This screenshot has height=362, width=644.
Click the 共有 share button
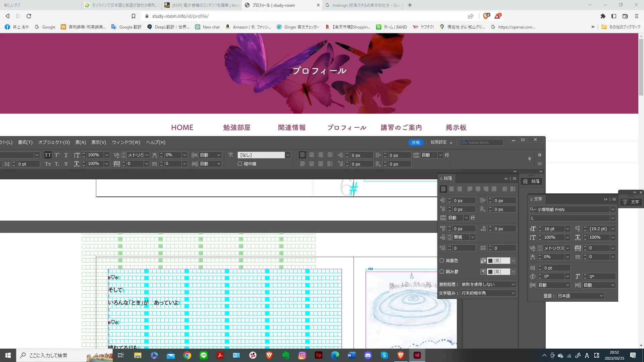416,142
